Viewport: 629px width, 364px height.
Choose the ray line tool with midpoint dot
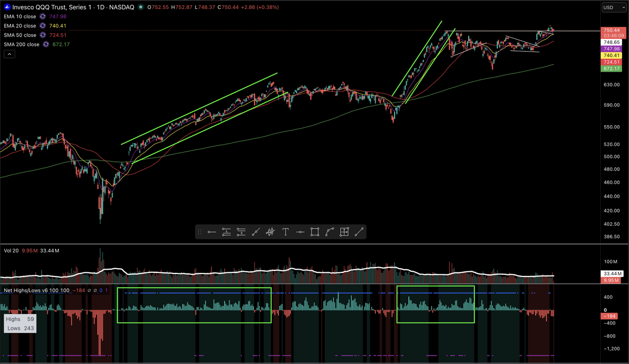coord(256,231)
